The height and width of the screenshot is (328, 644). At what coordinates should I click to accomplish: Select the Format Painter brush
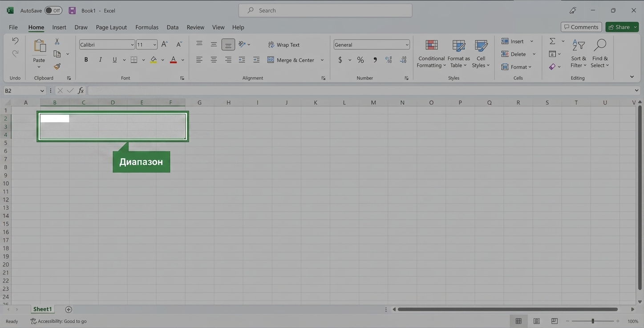(x=57, y=66)
